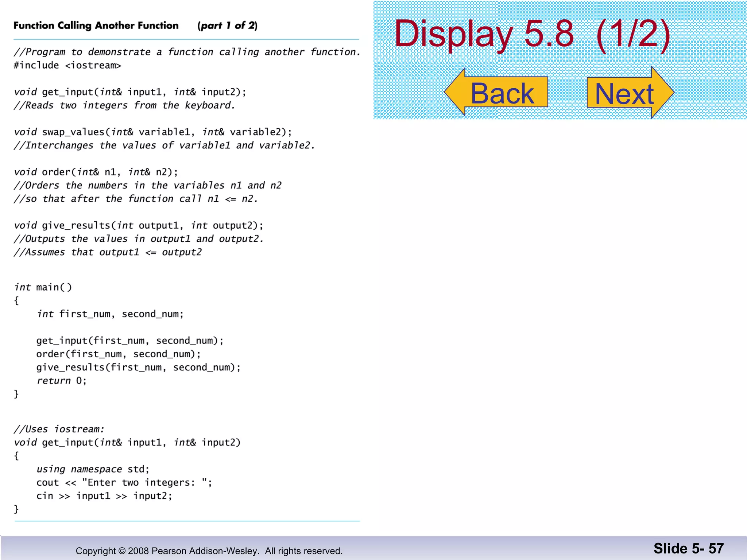
Task: Click the '//Assumes that output1 <= output2' comment
Action: click(x=108, y=252)
